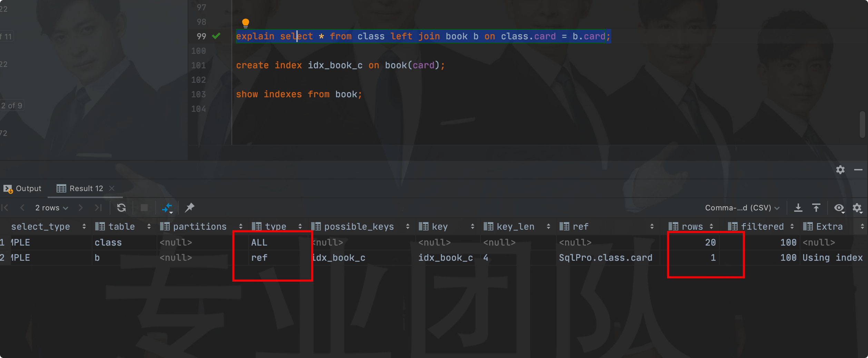
Task: Open the 2 rows page size dropdown
Action: coord(51,208)
